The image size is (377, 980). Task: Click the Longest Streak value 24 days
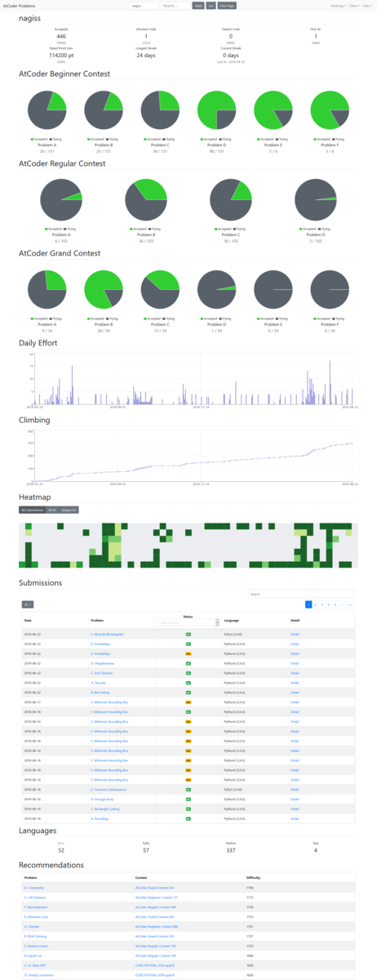pyautogui.click(x=145, y=56)
